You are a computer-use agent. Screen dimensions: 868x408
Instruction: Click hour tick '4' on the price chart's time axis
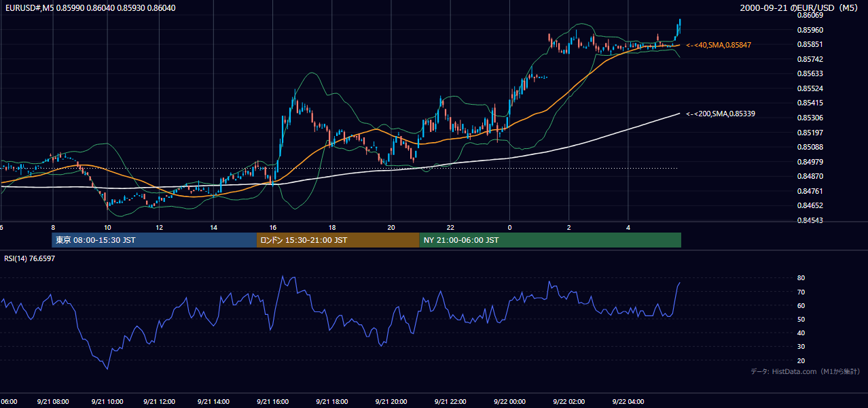click(x=628, y=227)
